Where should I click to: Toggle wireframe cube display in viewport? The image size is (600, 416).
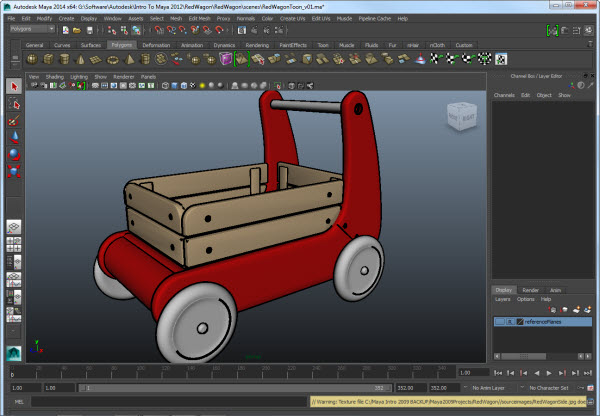point(165,86)
